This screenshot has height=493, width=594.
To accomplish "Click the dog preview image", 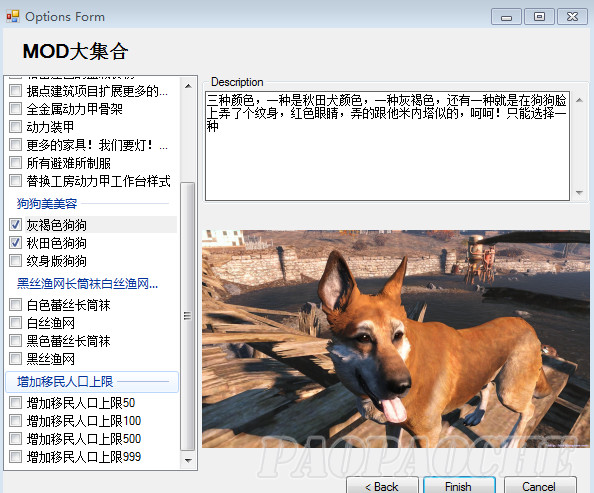I will click(x=395, y=339).
